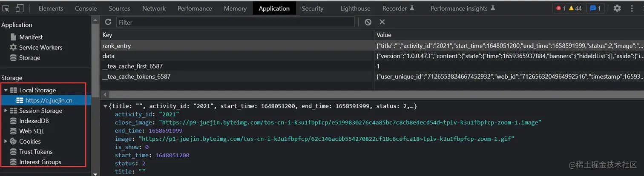Screen dimensions: 644x176
Task: Select the Application tab
Action: 274,9
